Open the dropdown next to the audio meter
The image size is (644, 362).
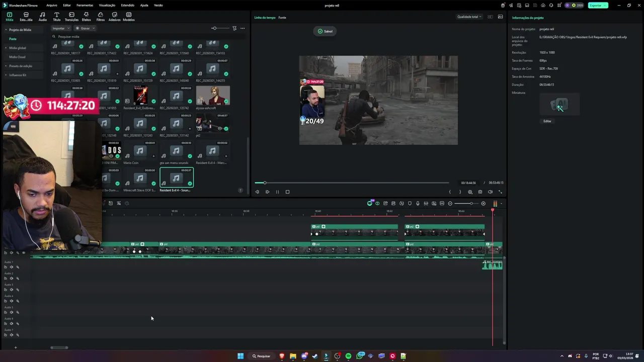click(x=501, y=204)
